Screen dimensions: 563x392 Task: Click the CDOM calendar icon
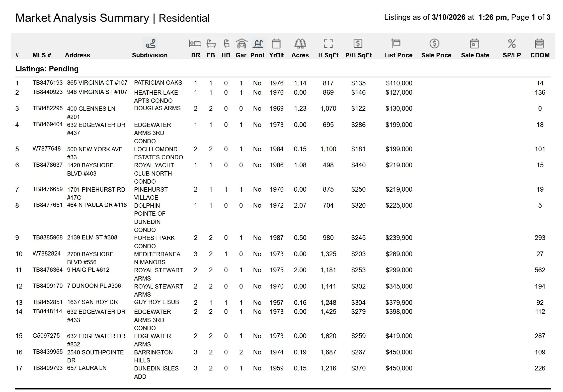pos(539,44)
